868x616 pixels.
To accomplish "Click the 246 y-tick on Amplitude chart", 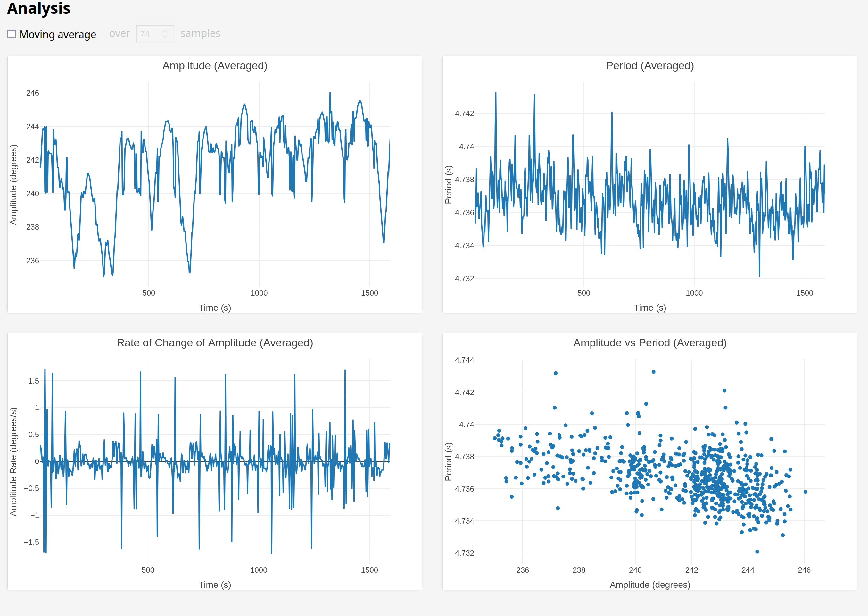I will pyautogui.click(x=32, y=93).
